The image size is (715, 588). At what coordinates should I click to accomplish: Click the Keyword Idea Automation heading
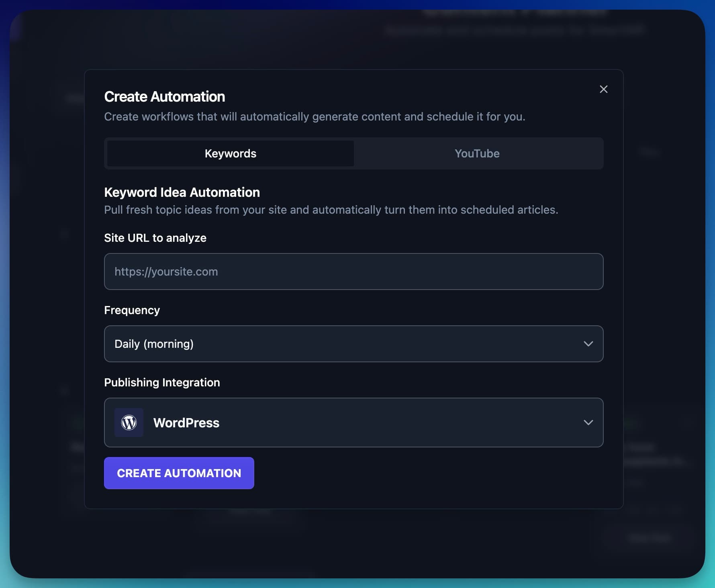click(x=182, y=192)
